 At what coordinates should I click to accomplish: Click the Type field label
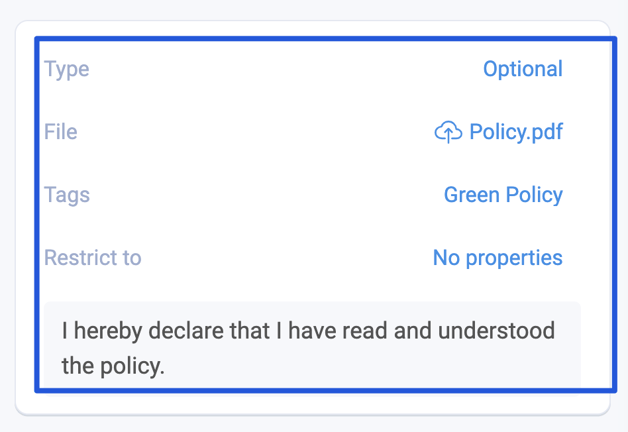[66, 70]
